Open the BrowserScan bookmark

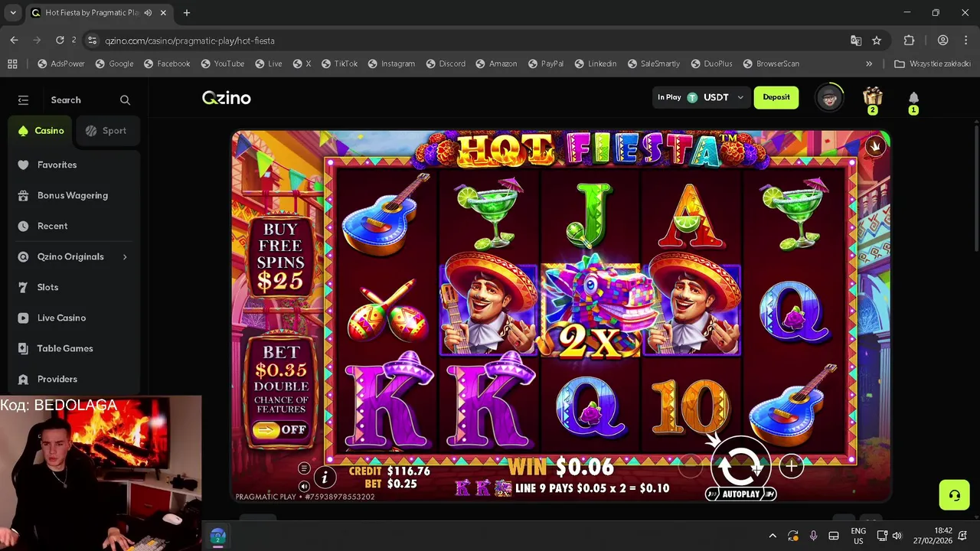click(x=770, y=64)
